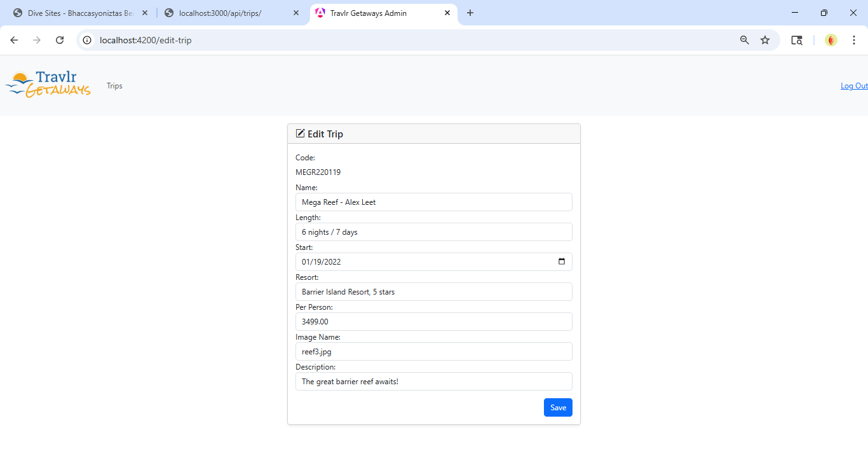The width and height of the screenshot is (868, 458).
Task: Click the Log Out link
Action: (x=853, y=86)
